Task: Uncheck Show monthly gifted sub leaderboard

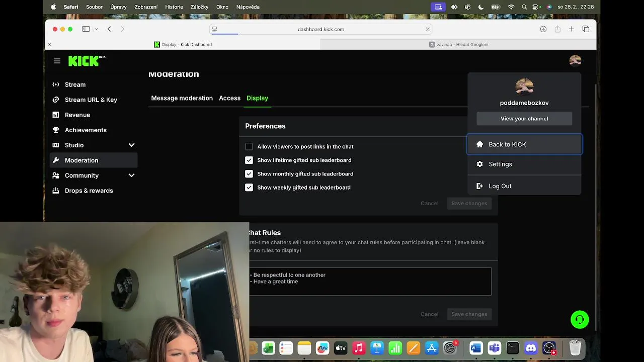Action: tap(249, 174)
